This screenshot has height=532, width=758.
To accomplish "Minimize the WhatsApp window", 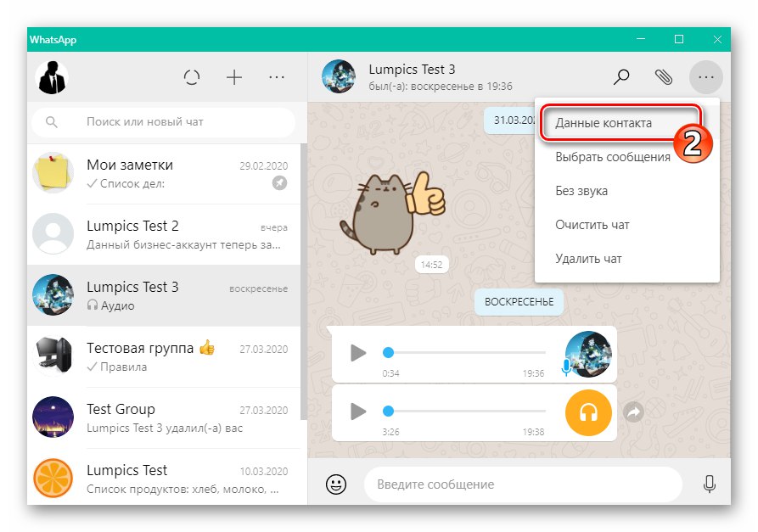I will [x=641, y=39].
